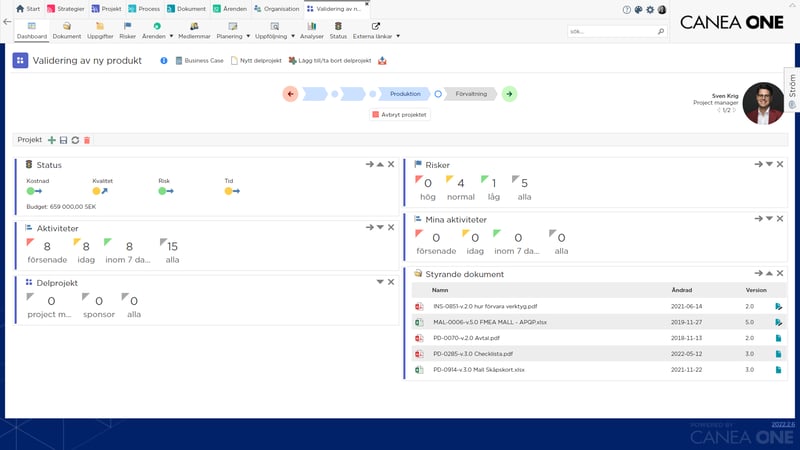Click the red trash delete icon

pyautogui.click(x=87, y=140)
